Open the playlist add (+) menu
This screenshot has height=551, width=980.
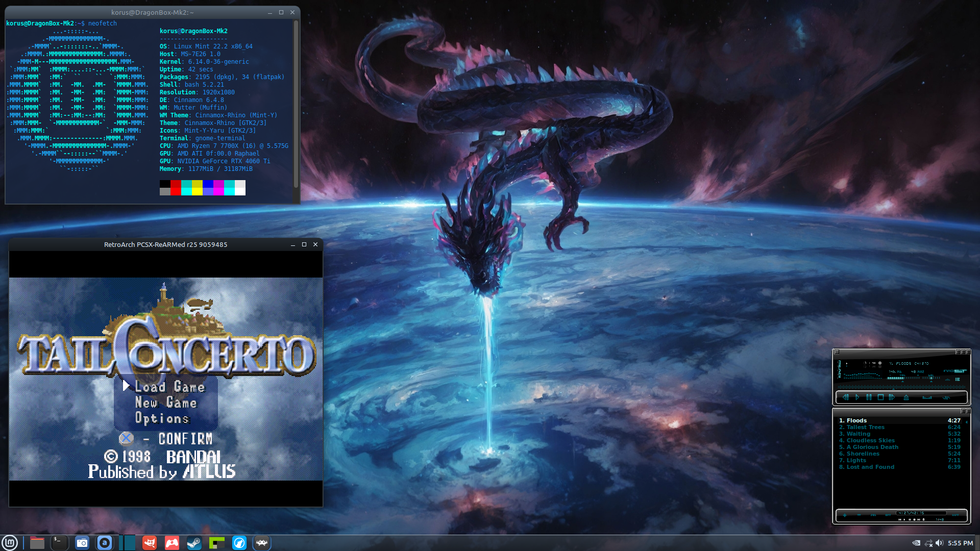coord(845,515)
